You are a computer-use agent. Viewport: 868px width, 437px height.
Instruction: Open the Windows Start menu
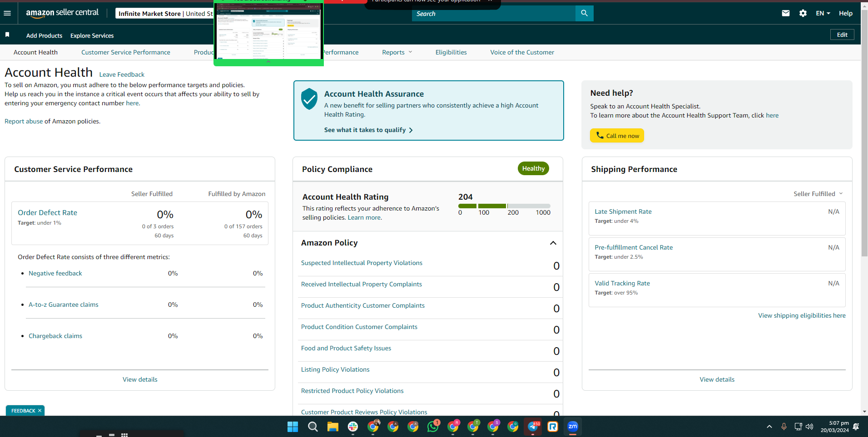pyautogui.click(x=293, y=427)
